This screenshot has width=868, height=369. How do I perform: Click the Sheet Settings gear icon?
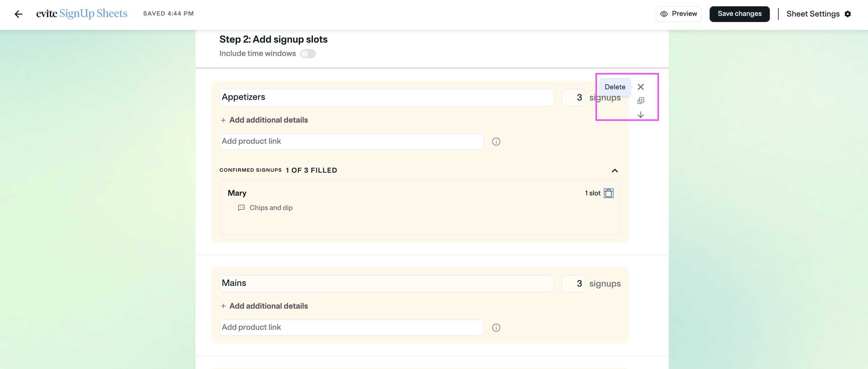tap(848, 14)
